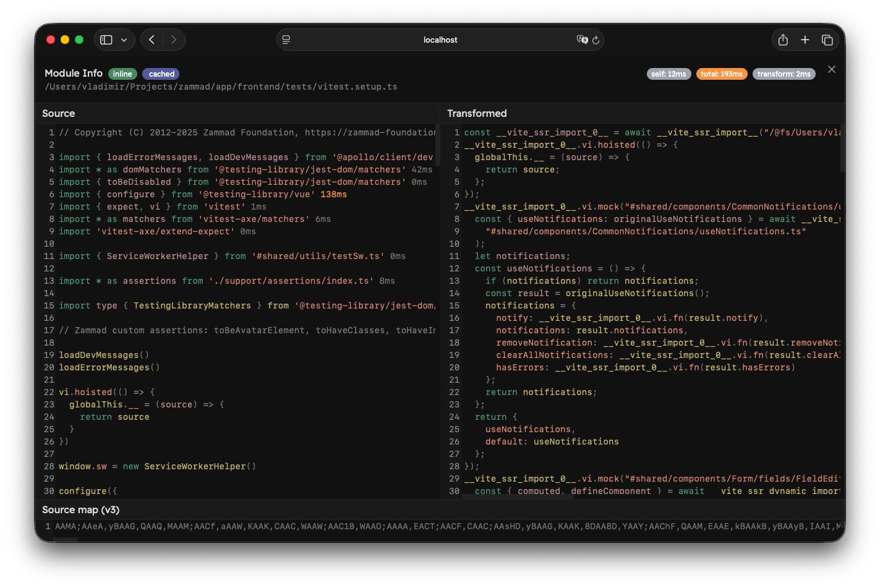Open the Share menu icon

pos(782,39)
